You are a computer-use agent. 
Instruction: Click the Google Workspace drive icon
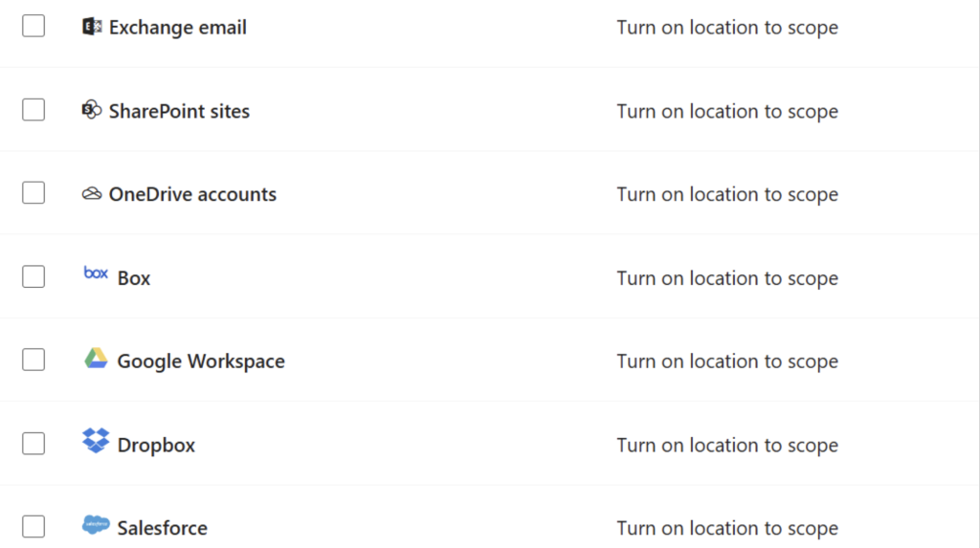point(96,358)
